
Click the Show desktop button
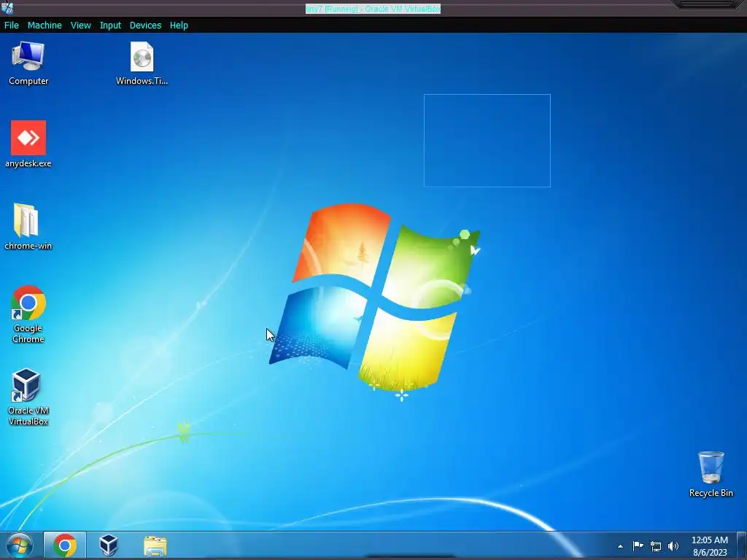(x=742, y=545)
